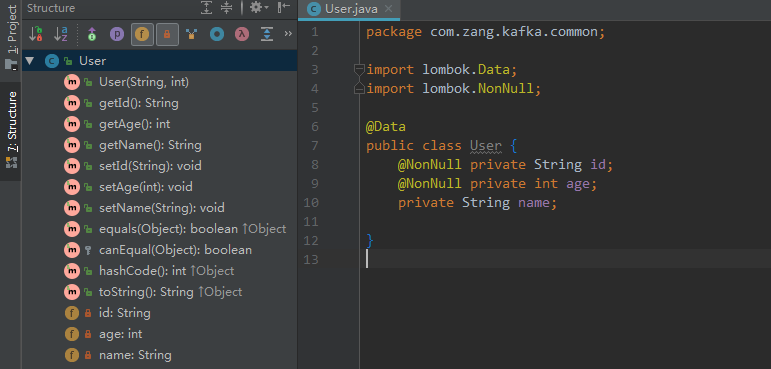Image resolution: width=771 pixels, height=369 pixels.
Task: Select getName(): String in structure tree
Action: tap(150, 145)
